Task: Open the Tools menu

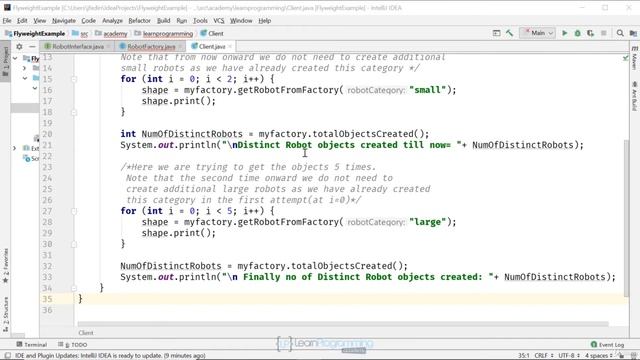Action: click(x=200, y=20)
